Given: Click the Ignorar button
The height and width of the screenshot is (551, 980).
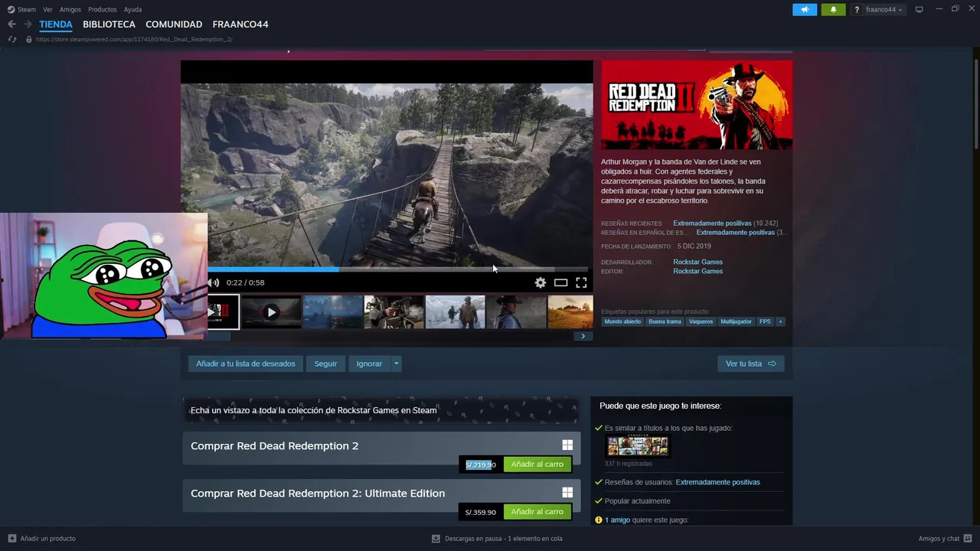Looking at the screenshot, I should click(369, 364).
